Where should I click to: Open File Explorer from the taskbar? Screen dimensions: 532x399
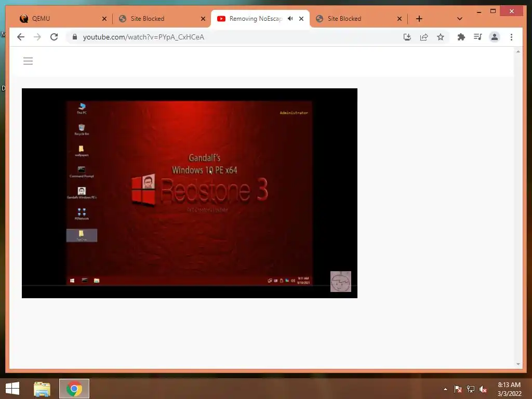tap(42, 389)
